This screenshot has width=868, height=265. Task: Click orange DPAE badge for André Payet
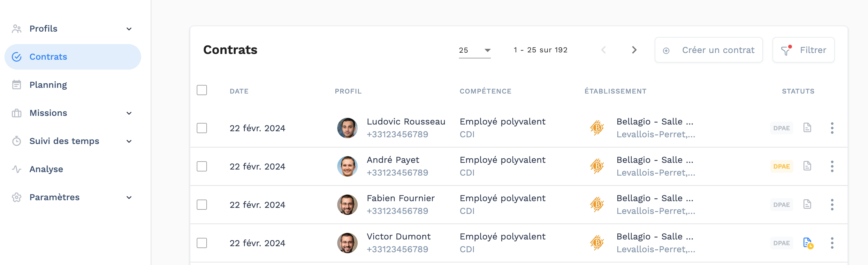click(781, 166)
